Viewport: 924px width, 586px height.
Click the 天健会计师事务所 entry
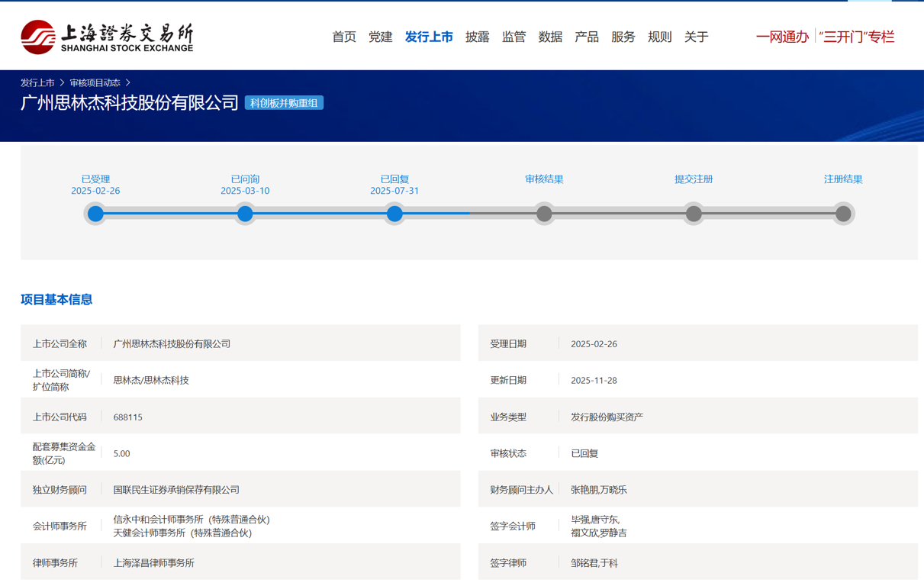pyautogui.click(x=182, y=533)
